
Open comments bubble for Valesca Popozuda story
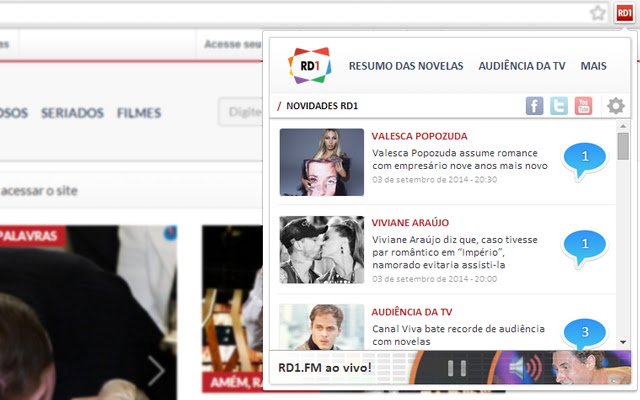(x=584, y=160)
